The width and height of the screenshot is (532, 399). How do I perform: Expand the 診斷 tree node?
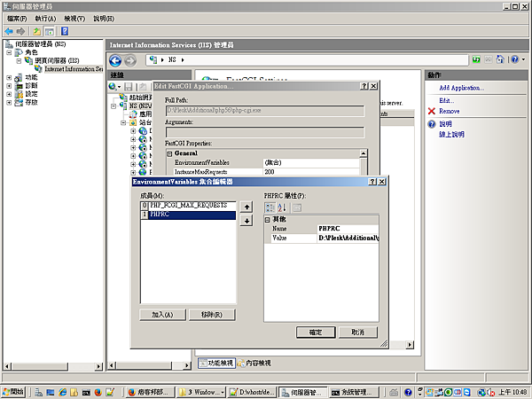point(9,86)
